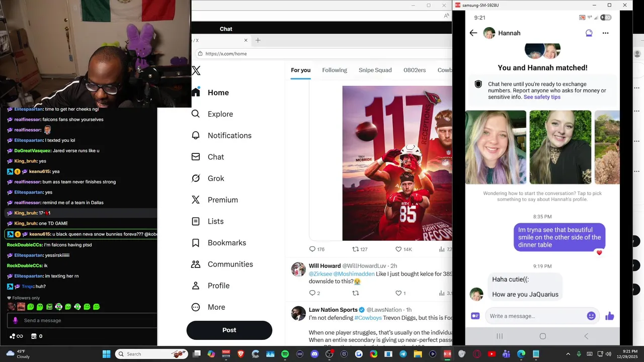Open the GIF/card icon left of message field
This screenshot has height=362, width=644.
pos(475,316)
